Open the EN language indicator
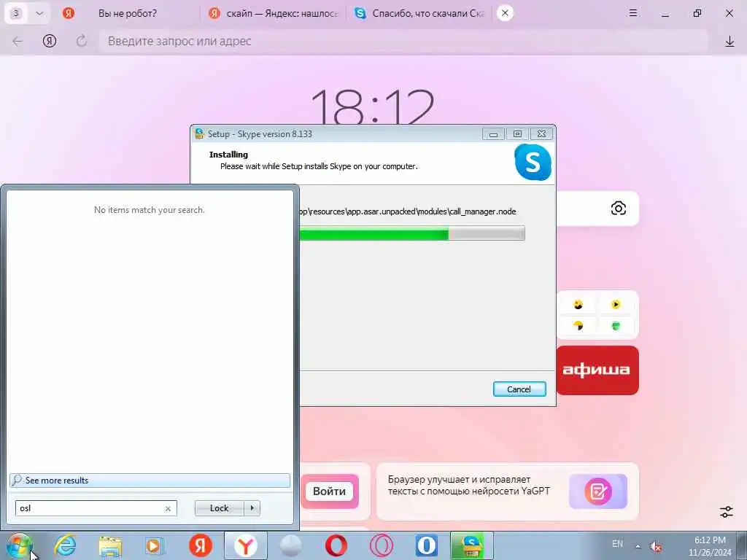Screen dimensions: 747x560 point(617,544)
